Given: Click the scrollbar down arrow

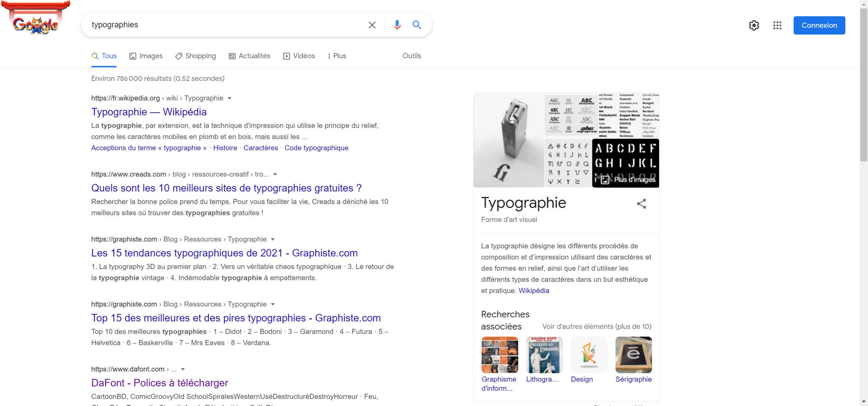Looking at the screenshot, I should [864, 402].
